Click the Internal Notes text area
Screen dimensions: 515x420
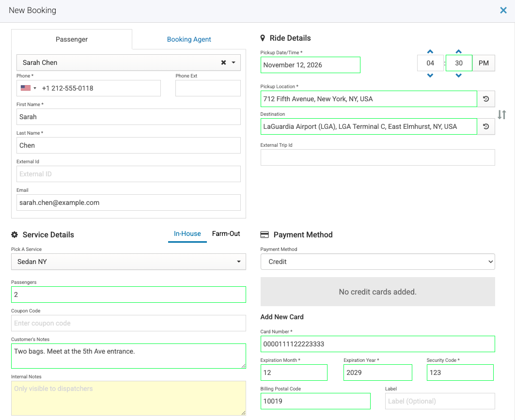pyautogui.click(x=128, y=398)
